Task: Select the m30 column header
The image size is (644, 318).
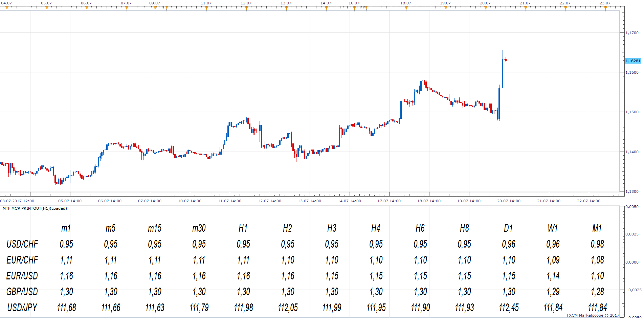Action: tap(199, 228)
